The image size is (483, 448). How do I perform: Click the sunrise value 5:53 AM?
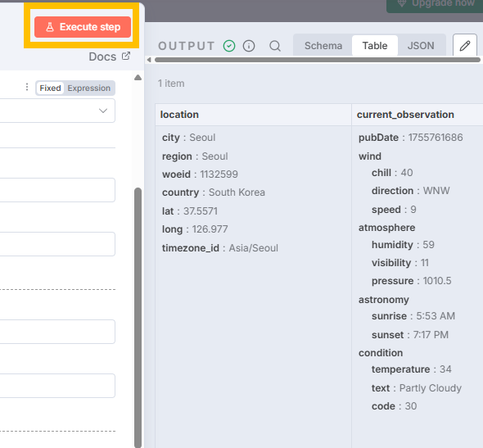click(x=436, y=316)
